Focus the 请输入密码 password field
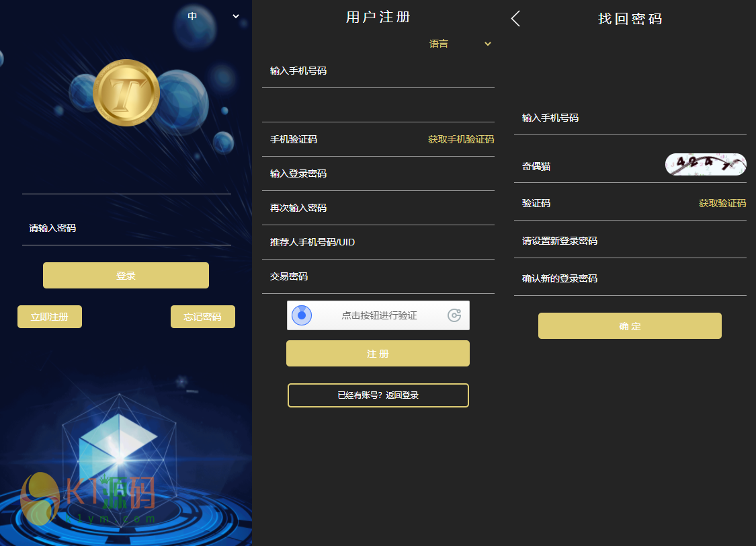Viewport: 756px width, 546px height. (x=126, y=228)
